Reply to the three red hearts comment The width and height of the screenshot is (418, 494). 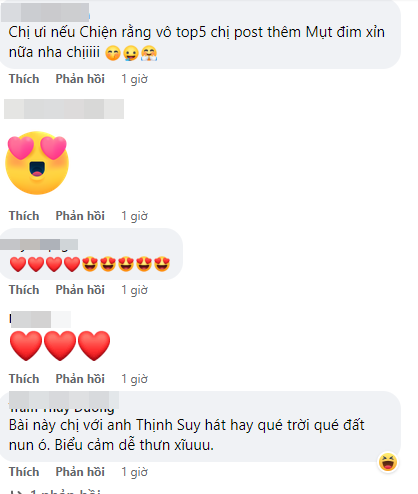coord(80,379)
